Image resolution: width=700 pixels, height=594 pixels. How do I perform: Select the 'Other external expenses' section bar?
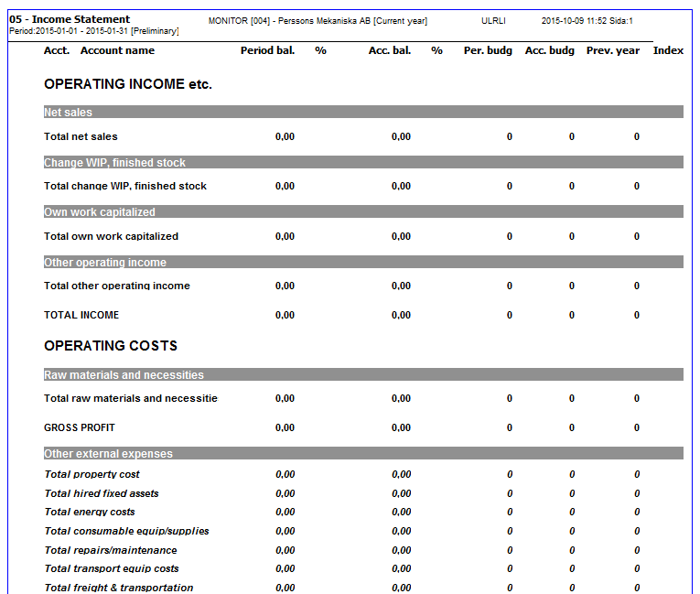[363, 454]
